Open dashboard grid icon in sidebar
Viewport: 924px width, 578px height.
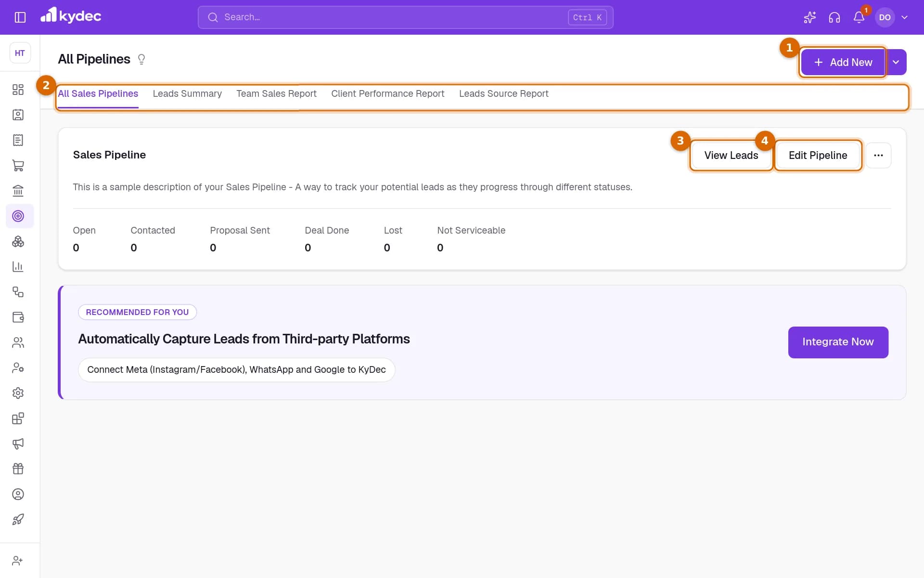point(18,90)
